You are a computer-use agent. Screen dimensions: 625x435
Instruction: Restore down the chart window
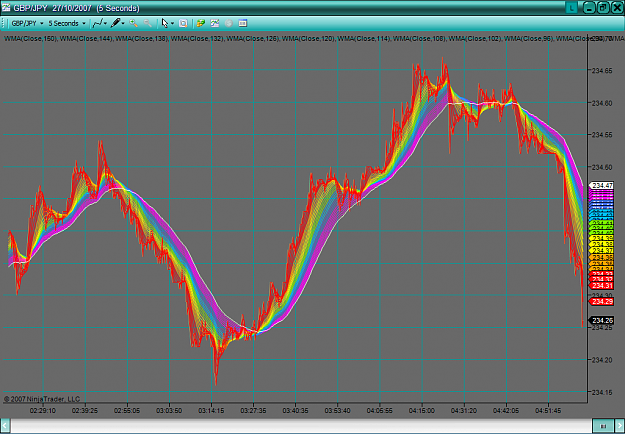(603, 8)
